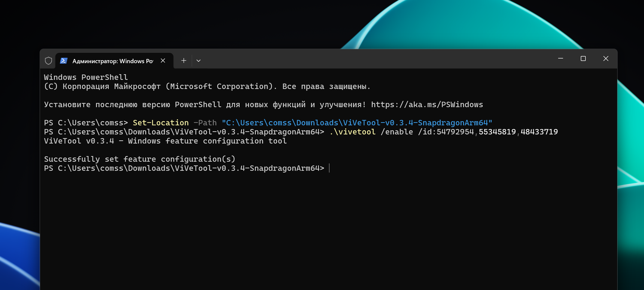Click the .\vivetool command text
Screen dimensions: 644x290
point(352,132)
